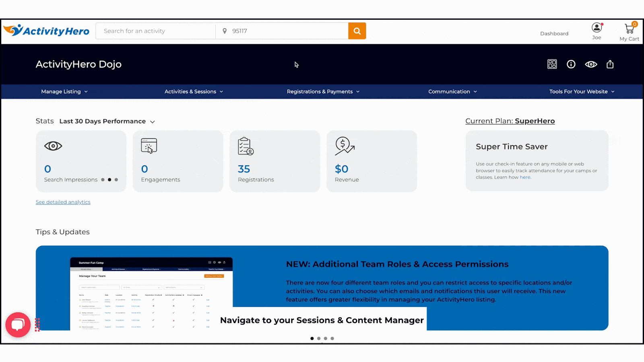Open the red chat bubble widget

(x=18, y=325)
